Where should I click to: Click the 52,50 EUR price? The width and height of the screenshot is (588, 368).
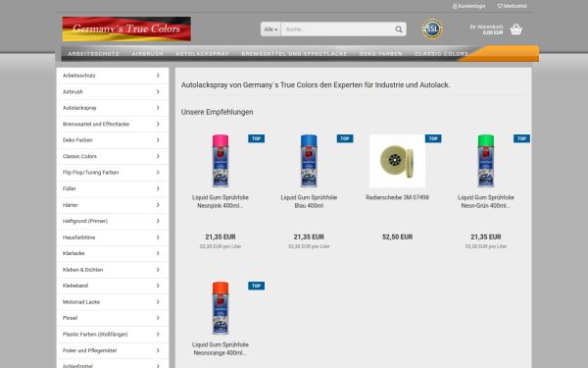(397, 237)
